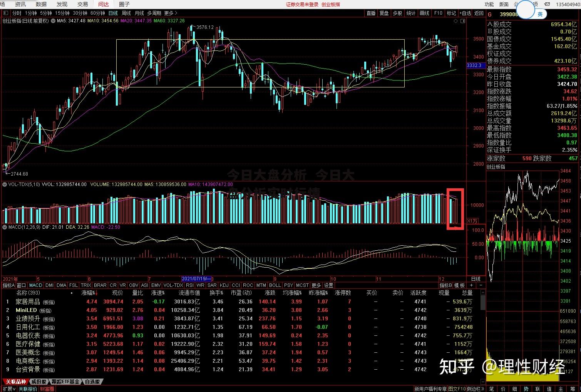The image size is (581, 392).
Task: Switch to the 问达 tab
Action: coord(103,4)
